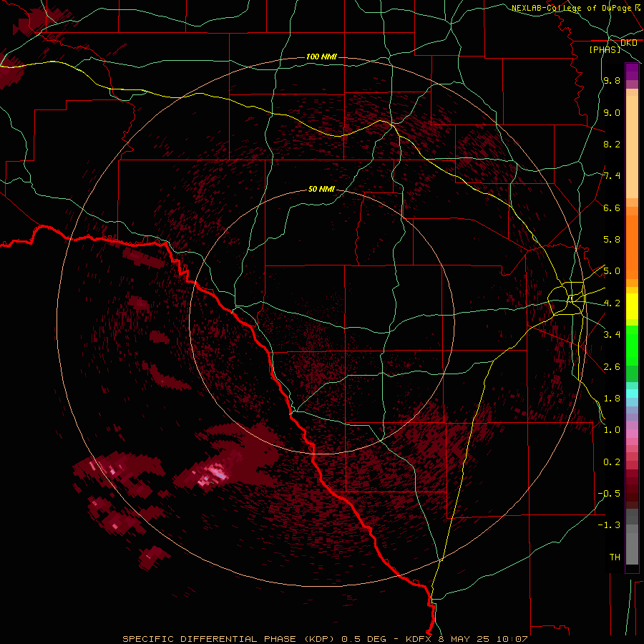
Task: Click the 4.2 value on the color scale
Action: click(x=612, y=303)
